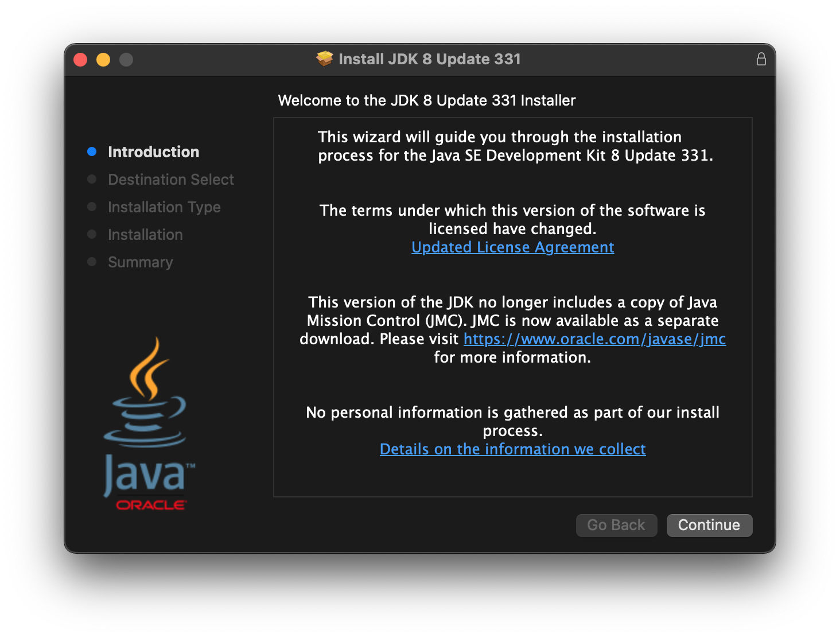Click the lock icon in title bar
The height and width of the screenshot is (638, 840).
click(761, 59)
